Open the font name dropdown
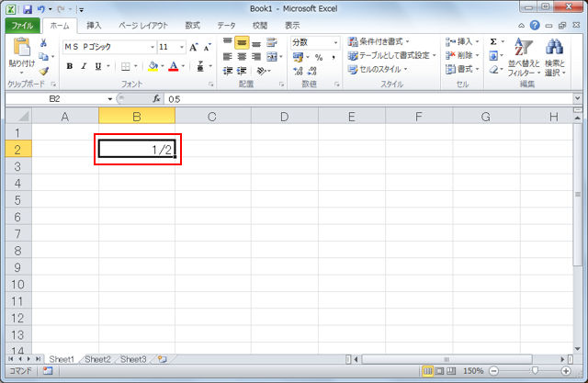 pos(153,47)
